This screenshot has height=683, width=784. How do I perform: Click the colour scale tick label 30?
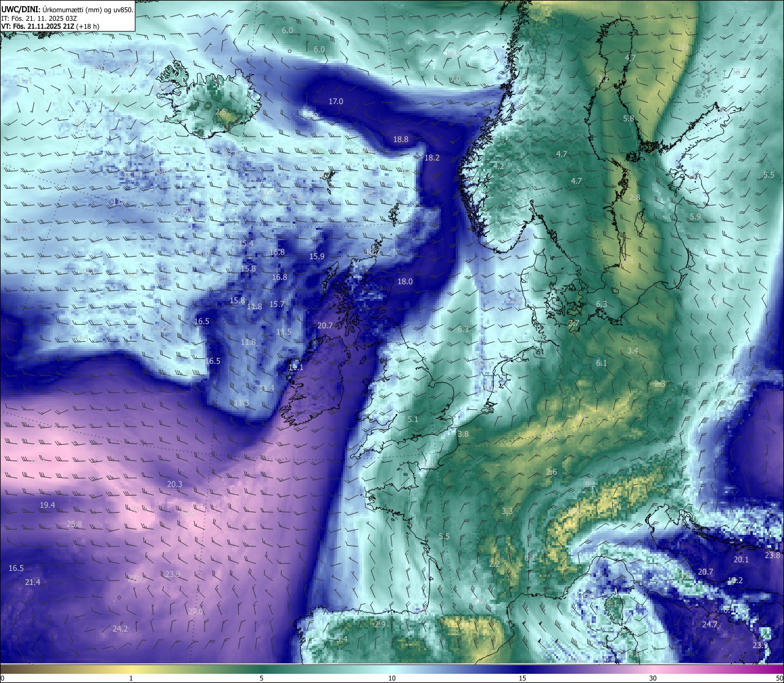653,678
